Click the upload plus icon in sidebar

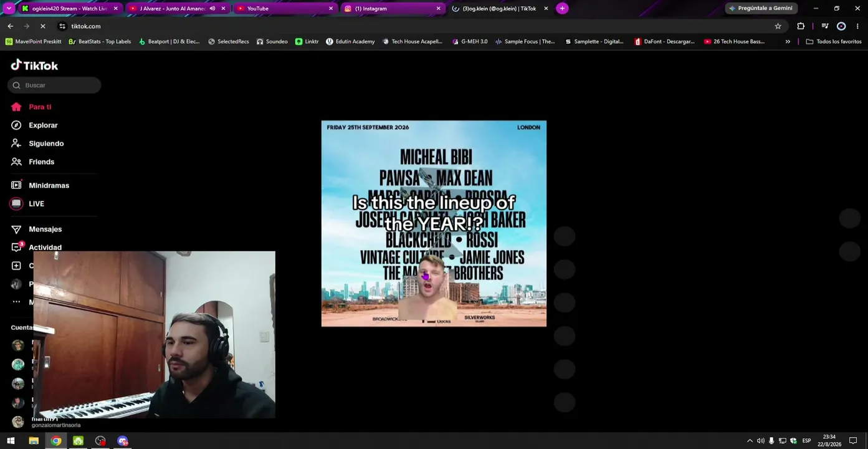tap(16, 266)
